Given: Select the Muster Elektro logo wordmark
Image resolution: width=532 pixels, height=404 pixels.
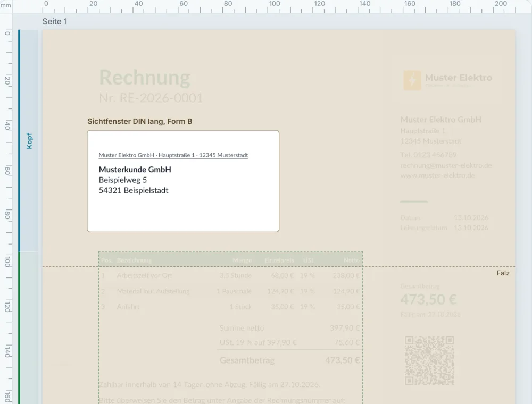Looking at the screenshot, I should (x=459, y=78).
